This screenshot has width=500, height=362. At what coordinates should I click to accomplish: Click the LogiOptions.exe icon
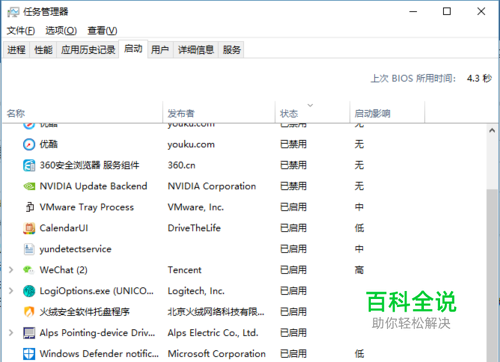[x=29, y=291]
